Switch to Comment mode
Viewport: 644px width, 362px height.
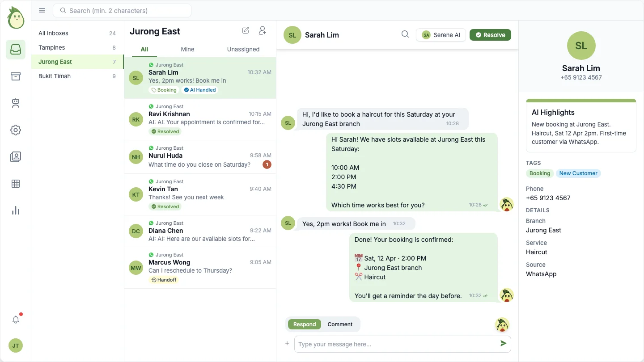pyautogui.click(x=340, y=324)
